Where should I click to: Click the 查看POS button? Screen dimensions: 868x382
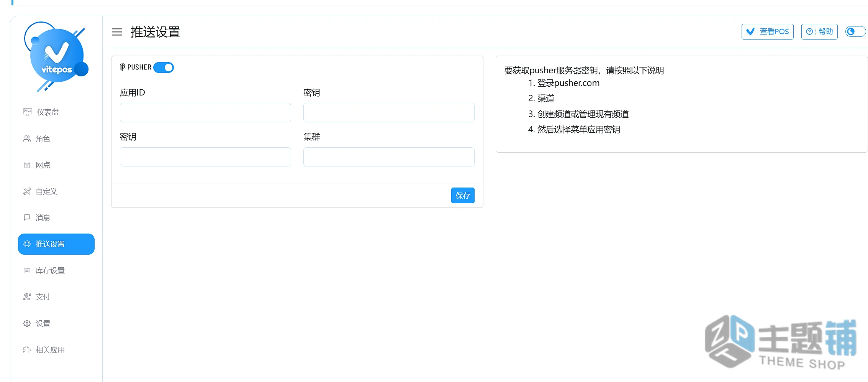767,31
